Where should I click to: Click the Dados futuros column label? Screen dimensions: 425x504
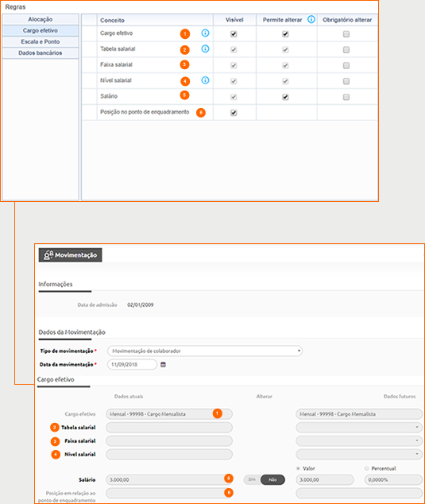click(x=400, y=397)
